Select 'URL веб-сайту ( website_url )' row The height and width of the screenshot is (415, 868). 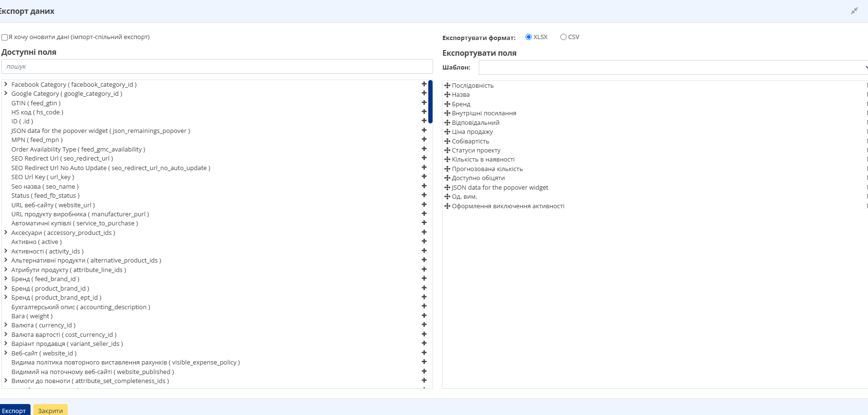(53, 205)
